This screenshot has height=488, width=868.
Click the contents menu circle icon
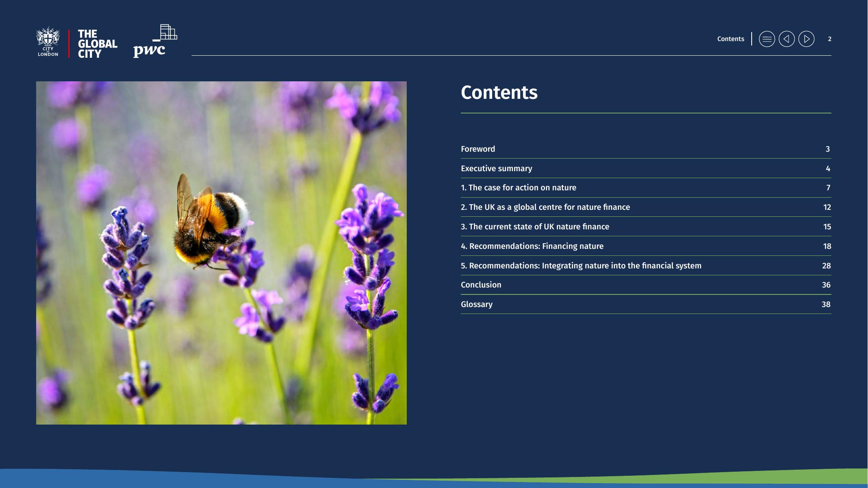[x=767, y=39]
